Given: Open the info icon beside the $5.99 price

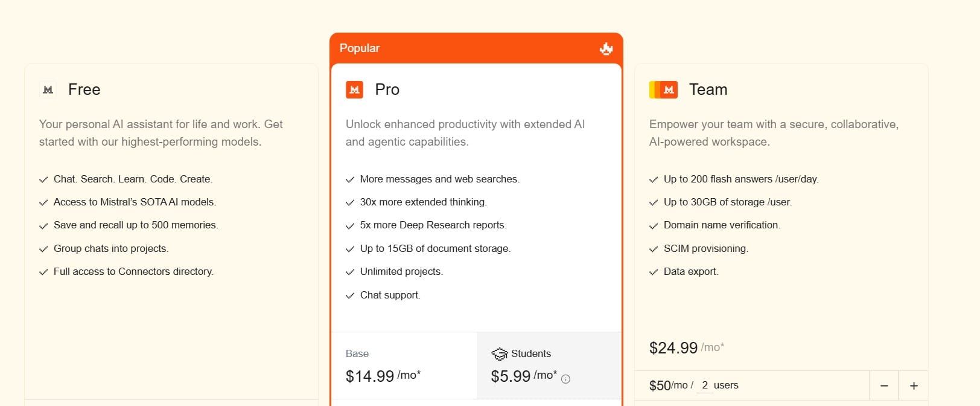Looking at the screenshot, I should [565, 379].
